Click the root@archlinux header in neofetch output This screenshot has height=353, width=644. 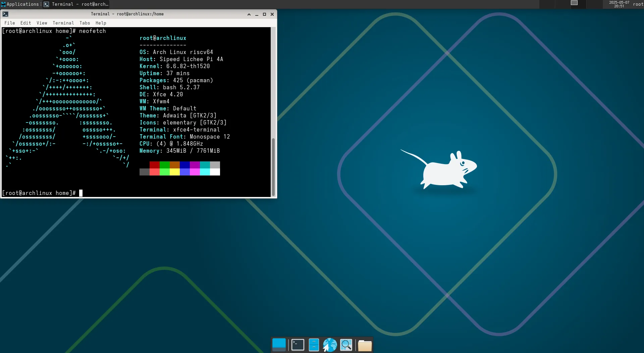[163, 38]
